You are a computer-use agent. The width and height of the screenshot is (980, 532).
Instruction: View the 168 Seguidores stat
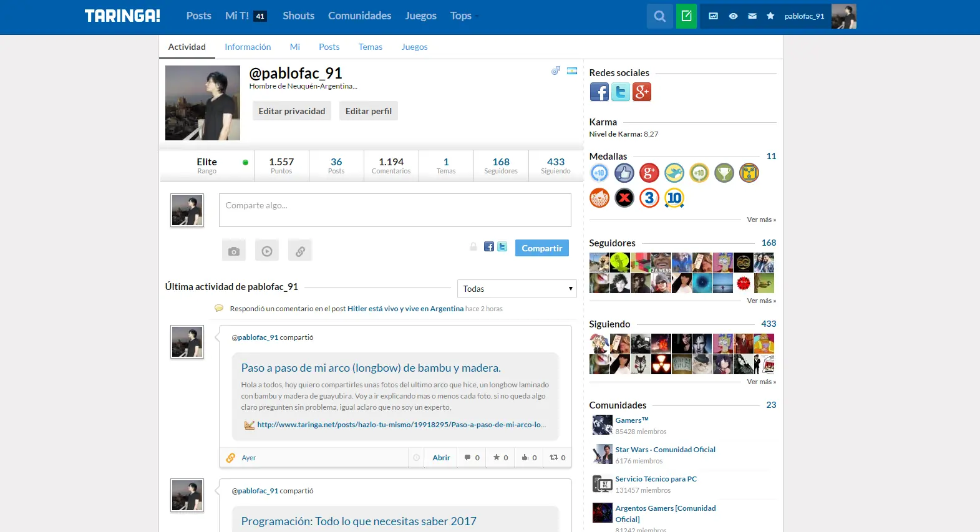pyautogui.click(x=501, y=166)
